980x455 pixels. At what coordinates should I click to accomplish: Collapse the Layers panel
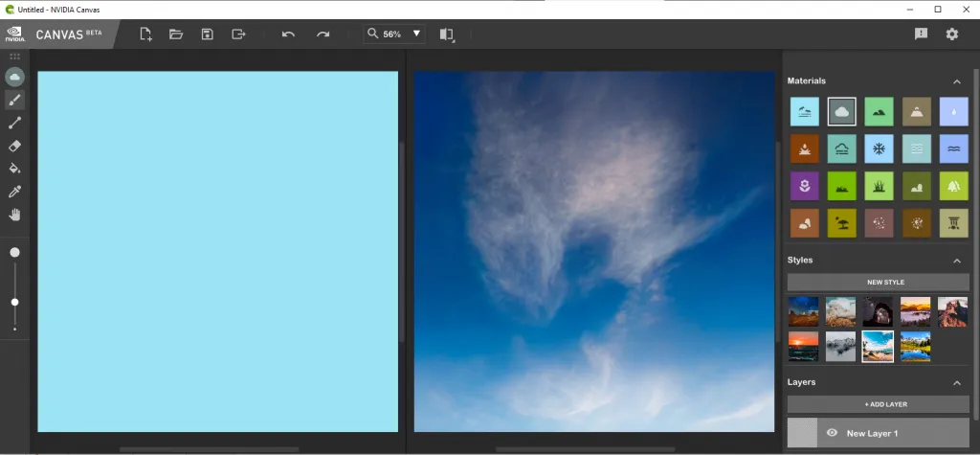957,382
